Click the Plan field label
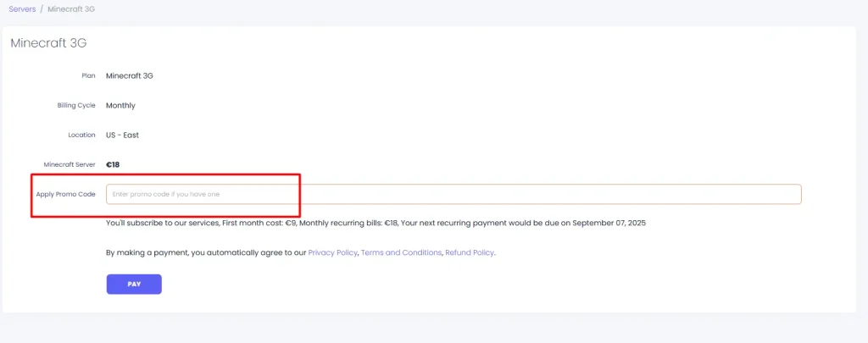This screenshot has width=868, height=343. pos(88,75)
